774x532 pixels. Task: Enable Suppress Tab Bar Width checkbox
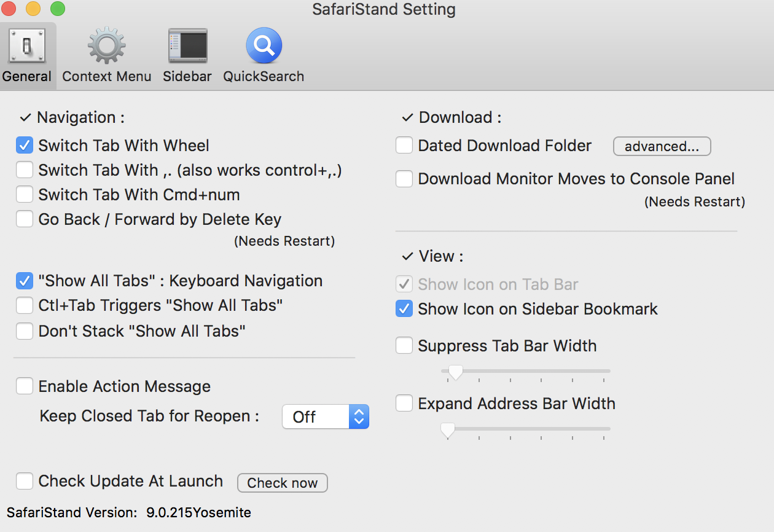404,346
